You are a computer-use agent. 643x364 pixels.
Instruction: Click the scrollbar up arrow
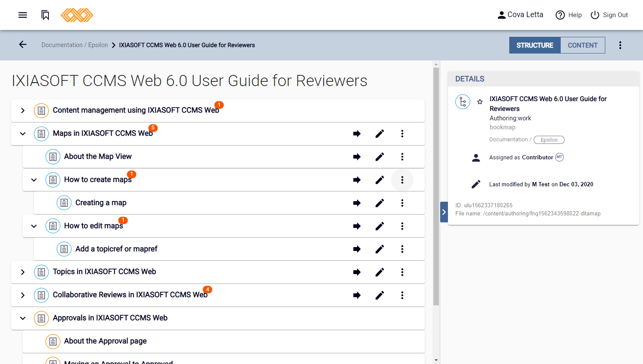click(436, 64)
